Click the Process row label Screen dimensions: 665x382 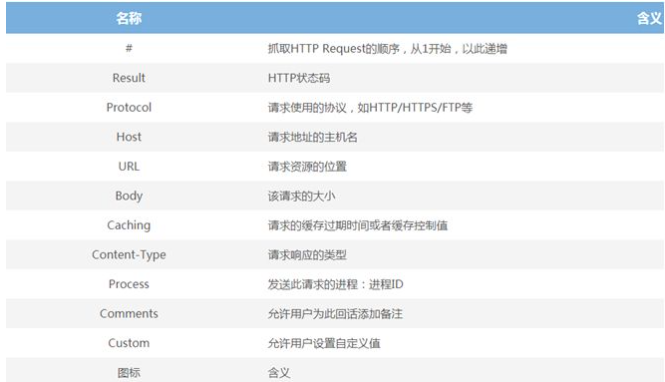pyautogui.click(x=129, y=284)
